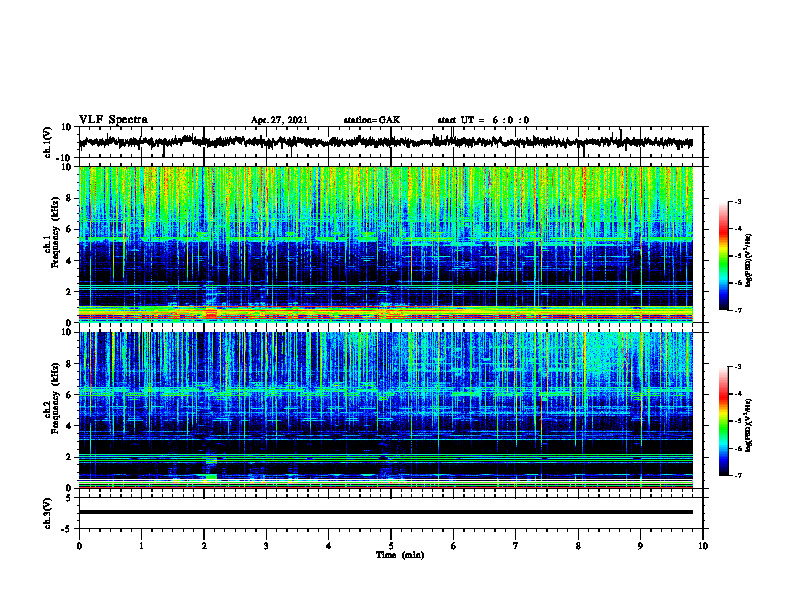Click the time axis tick label '4'
Viewport: 792px width, 612px height.
click(329, 546)
